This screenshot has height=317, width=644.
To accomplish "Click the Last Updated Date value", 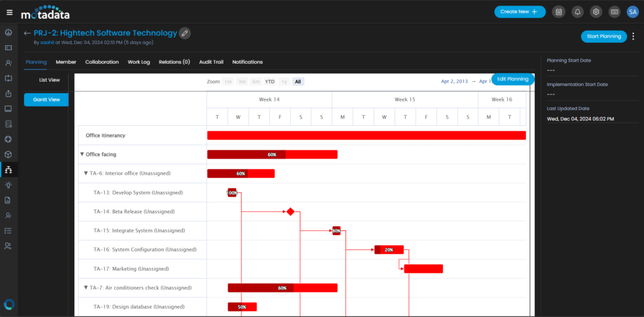I will 580,119.
